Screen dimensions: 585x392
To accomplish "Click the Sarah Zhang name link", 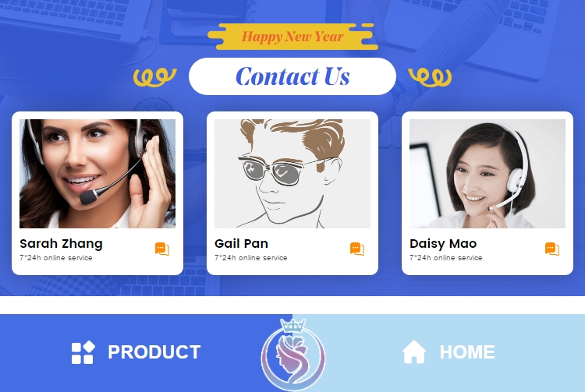I will point(61,244).
